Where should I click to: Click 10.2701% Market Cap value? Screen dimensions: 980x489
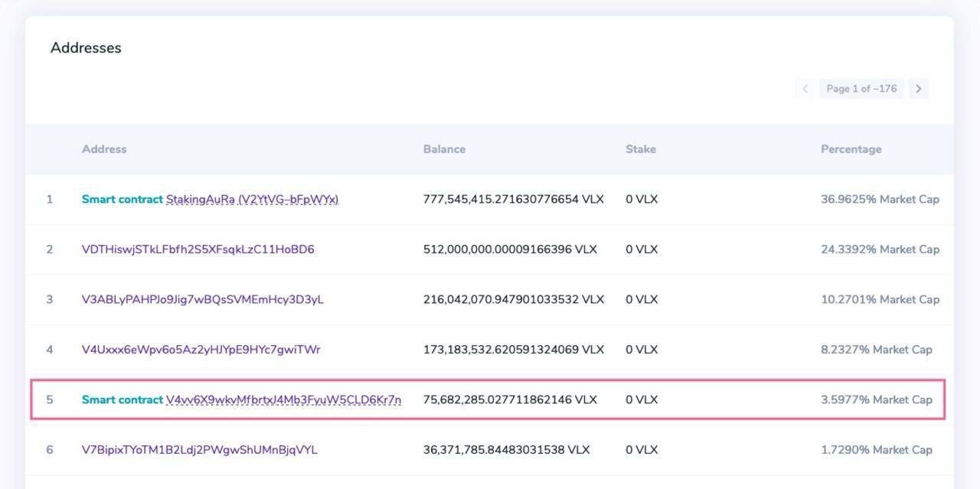[880, 299]
